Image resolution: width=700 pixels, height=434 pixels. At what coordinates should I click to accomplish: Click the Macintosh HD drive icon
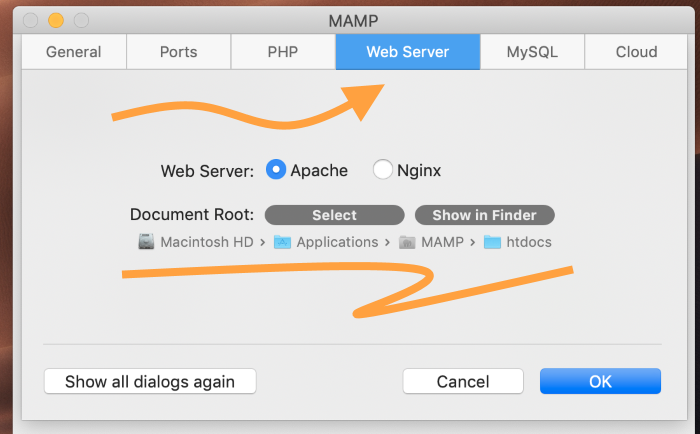click(x=146, y=242)
